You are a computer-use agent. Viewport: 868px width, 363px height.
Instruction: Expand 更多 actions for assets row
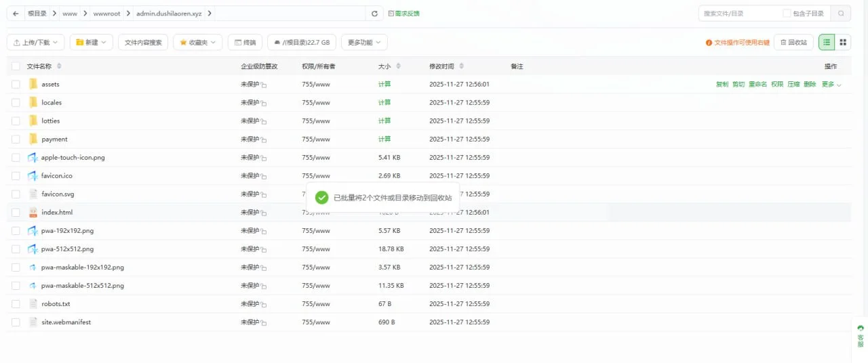pyautogui.click(x=831, y=85)
